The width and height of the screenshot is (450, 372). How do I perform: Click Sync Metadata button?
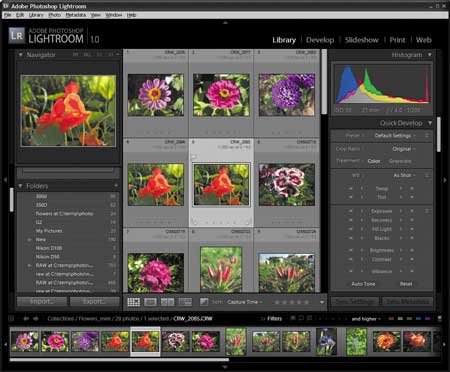point(407,301)
